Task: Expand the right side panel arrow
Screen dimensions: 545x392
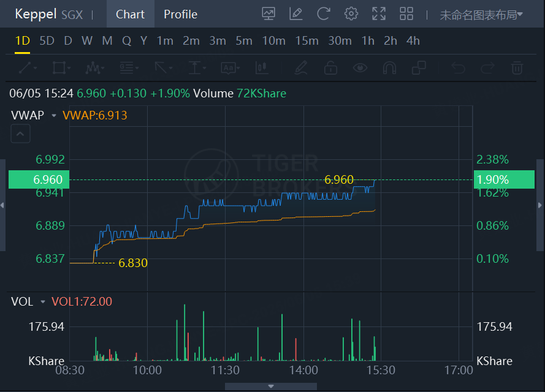Action: pyautogui.click(x=539, y=205)
